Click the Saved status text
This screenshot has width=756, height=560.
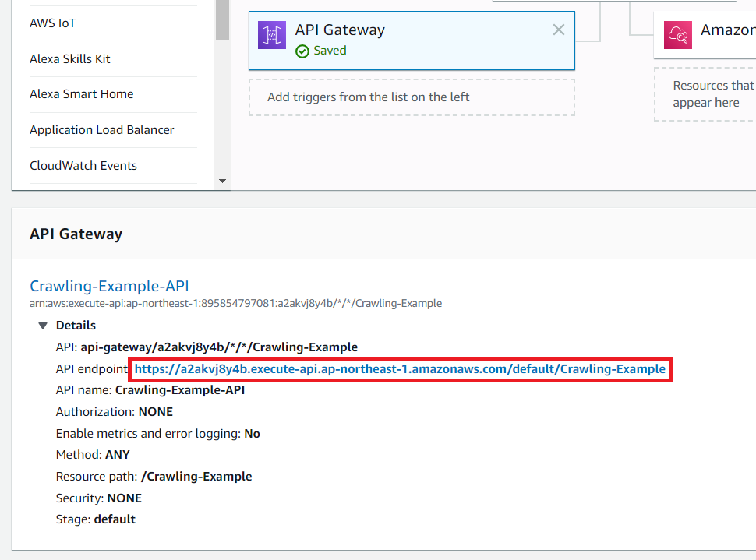[x=330, y=51]
